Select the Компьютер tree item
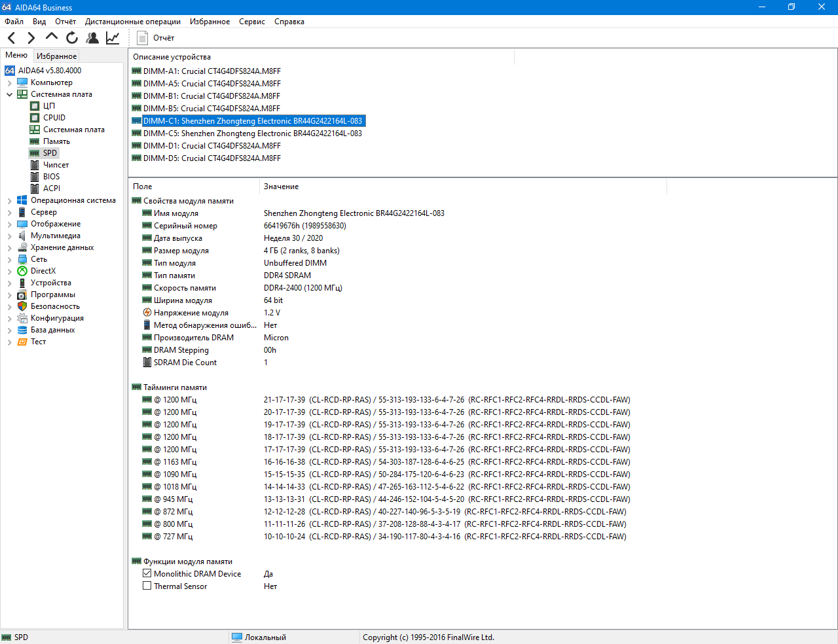Screen dimensions: 838x644 click(52, 82)
